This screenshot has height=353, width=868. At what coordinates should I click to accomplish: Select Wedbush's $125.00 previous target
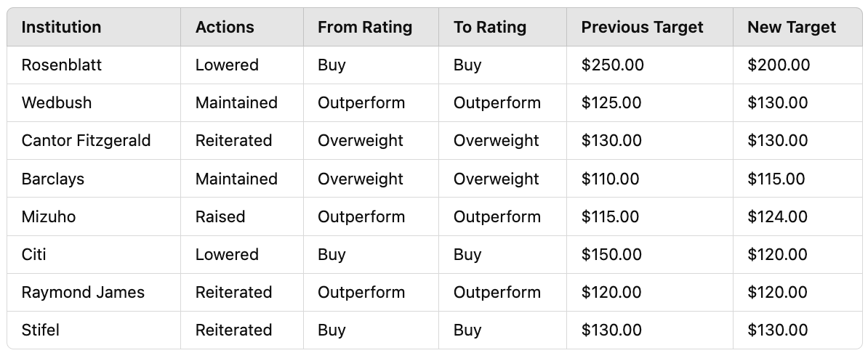611,103
